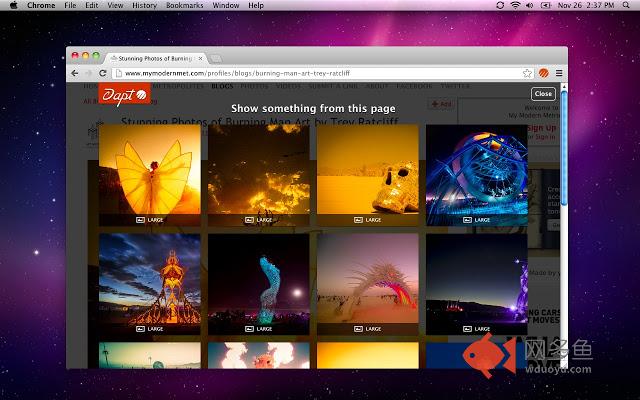
Task: Click the dimmed Sign Up link
Action: (x=542, y=128)
